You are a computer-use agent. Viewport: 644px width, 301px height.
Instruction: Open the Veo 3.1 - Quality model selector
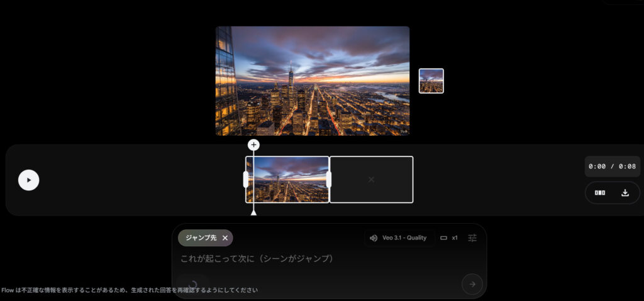click(x=404, y=238)
